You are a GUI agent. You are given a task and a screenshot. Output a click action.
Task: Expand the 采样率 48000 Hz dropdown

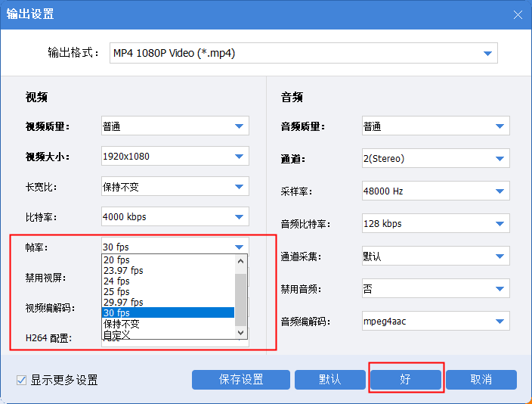(x=435, y=191)
